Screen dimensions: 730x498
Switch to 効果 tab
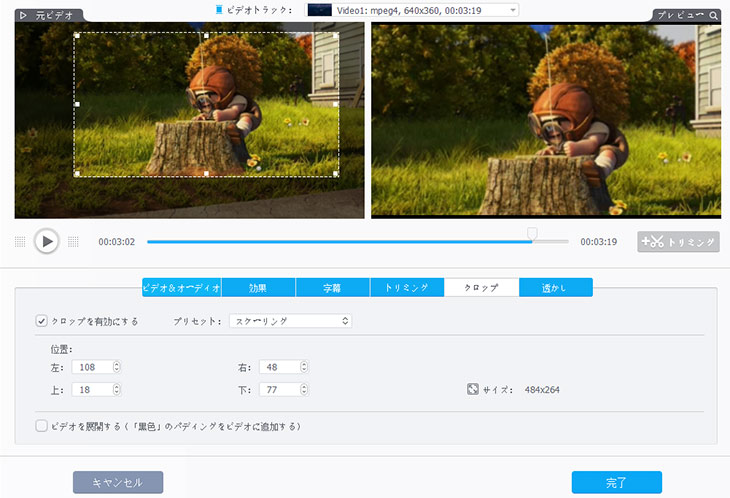pos(258,288)
